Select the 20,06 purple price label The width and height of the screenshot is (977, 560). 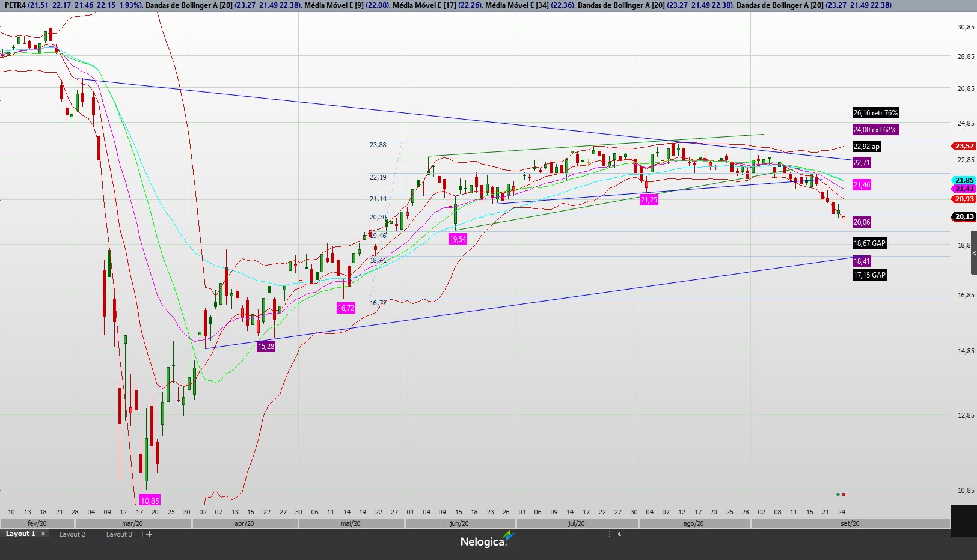[862, 222]
